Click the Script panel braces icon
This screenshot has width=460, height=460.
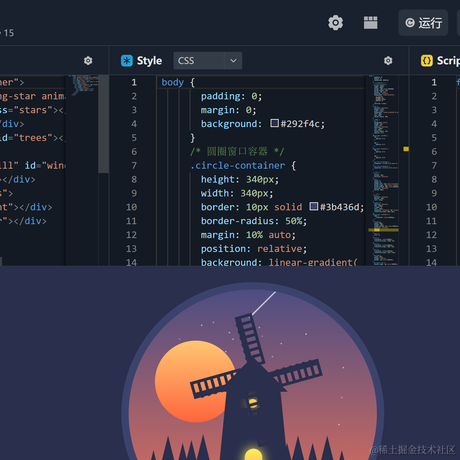tap(427, 61)
